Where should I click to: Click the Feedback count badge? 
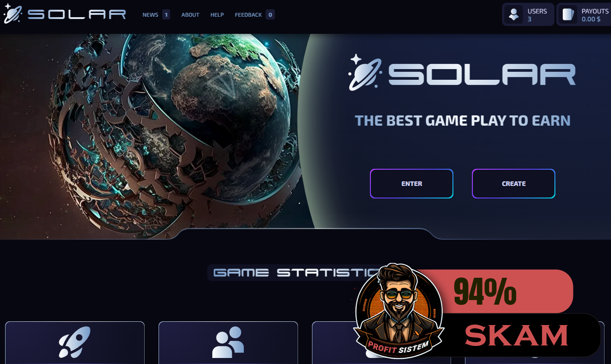tap(270, 15)
